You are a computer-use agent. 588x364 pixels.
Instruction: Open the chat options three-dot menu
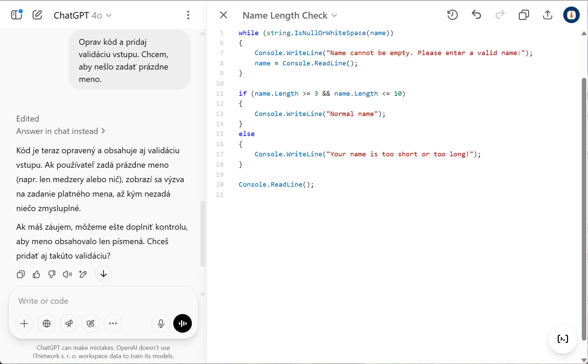click(x=188, y=15)
